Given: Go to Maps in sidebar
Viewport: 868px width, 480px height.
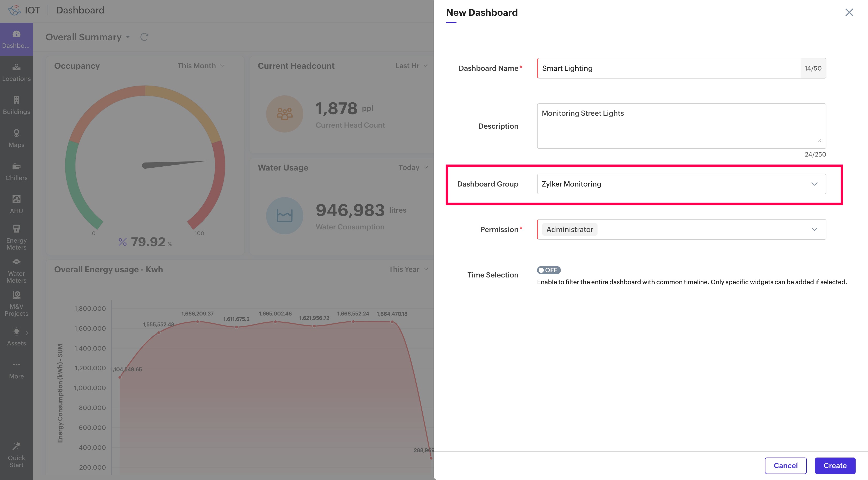Looking at the screenshot, I should click(x=16, y=138).
